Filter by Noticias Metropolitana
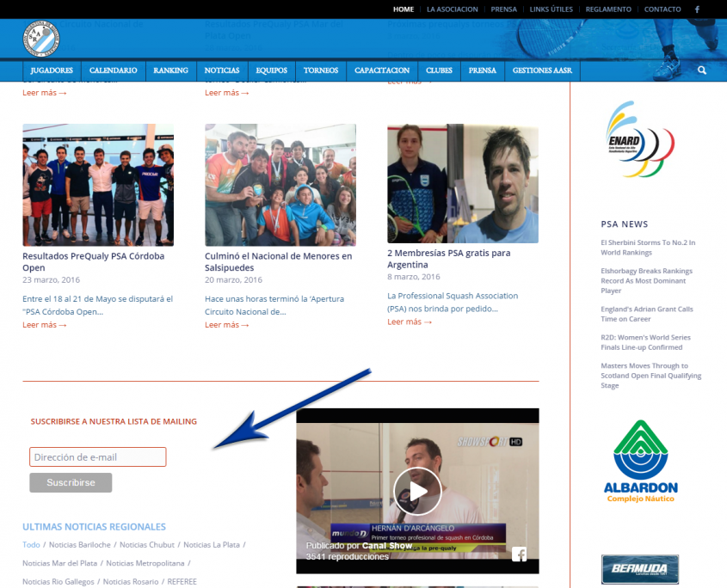The width and height of the screenshot is (727, 588). coord(145,563)
